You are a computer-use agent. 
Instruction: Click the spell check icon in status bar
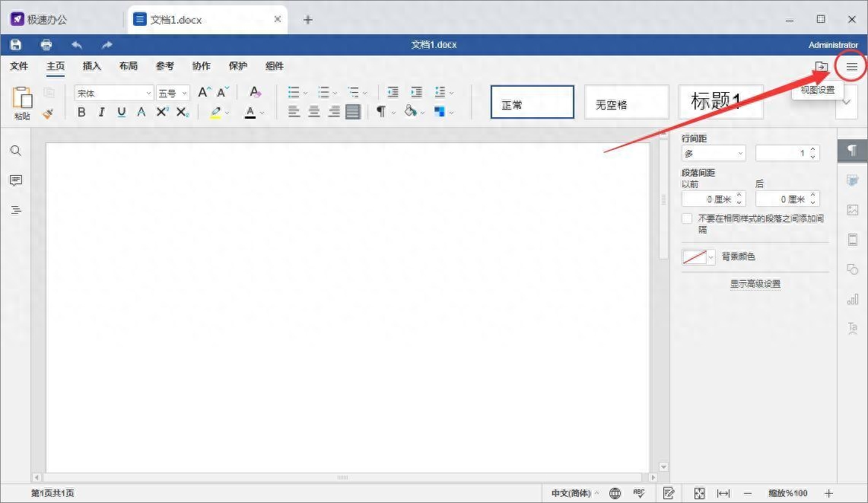[x=639, y=493]
